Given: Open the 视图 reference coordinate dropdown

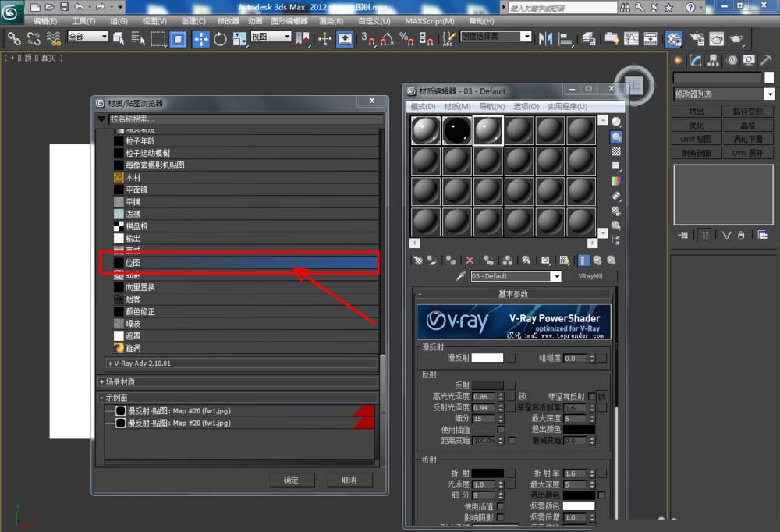Looking at the screenshot, I should pos(271,37).
